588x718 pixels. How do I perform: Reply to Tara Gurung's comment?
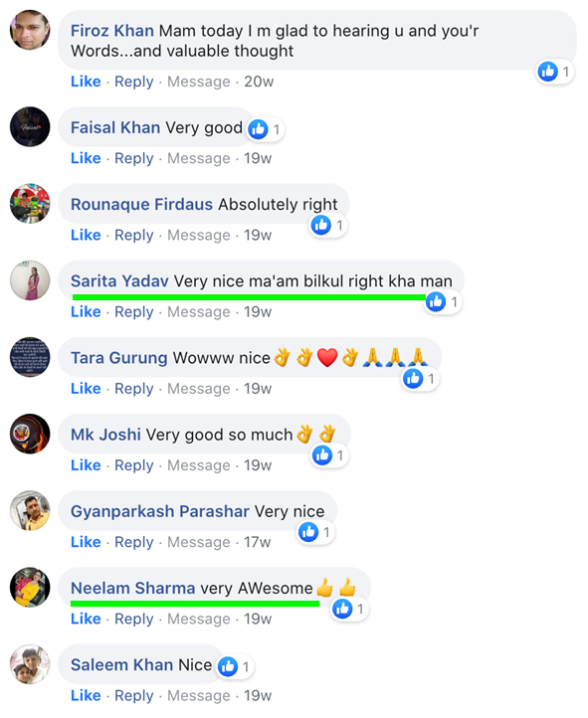pyautogui.click(x=133, y=388)
